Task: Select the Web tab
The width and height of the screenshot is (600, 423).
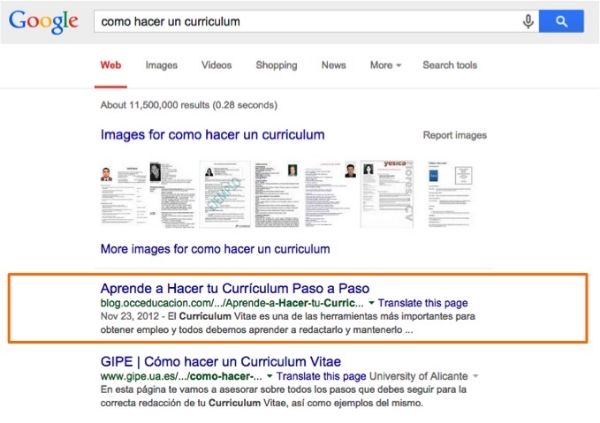Action: [111, 65]
